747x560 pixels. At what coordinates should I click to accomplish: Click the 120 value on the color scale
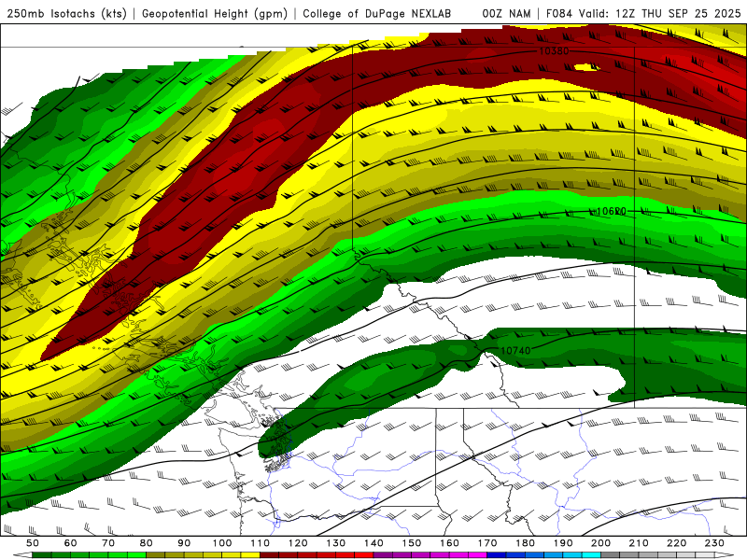298,543
